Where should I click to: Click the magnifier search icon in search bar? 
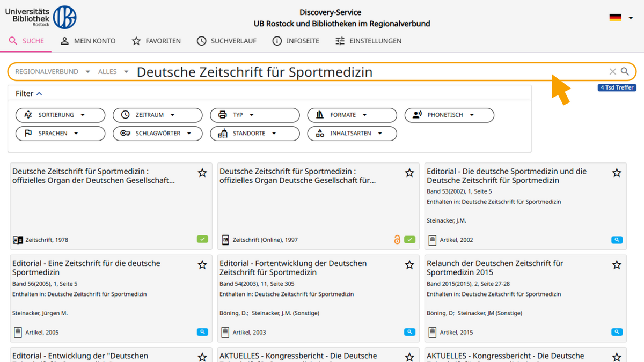pyautogui.click(x=625, y=71)
